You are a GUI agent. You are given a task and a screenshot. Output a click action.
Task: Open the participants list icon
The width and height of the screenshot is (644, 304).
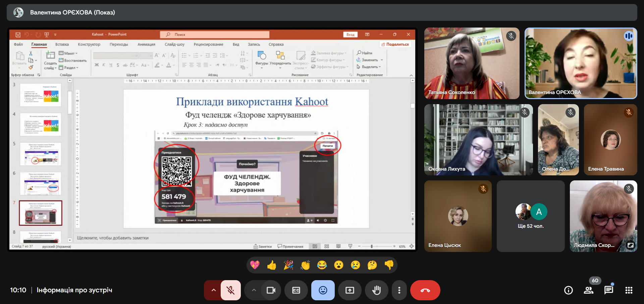[x=588, y=290]
